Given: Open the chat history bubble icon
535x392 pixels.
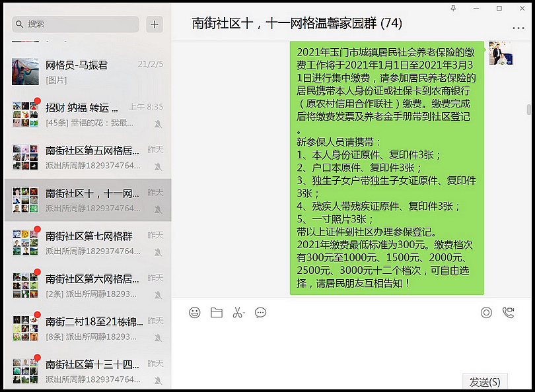Looking at the screenshot, I should point(260,312).
